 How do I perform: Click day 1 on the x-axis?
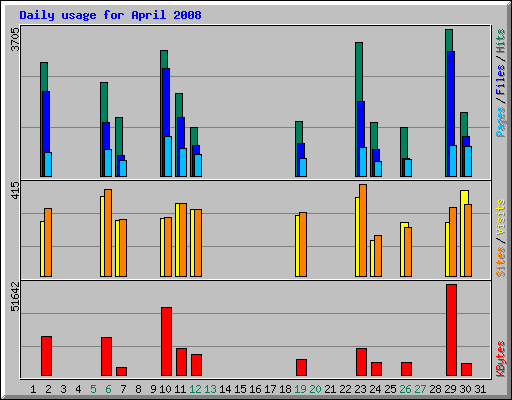(33, 389)
